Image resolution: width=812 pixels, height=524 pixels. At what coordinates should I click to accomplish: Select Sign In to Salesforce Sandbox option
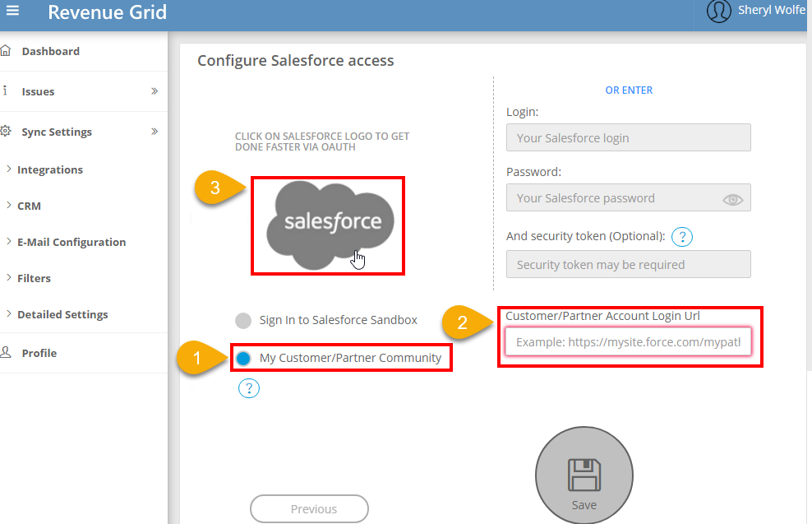pos(243,320)
